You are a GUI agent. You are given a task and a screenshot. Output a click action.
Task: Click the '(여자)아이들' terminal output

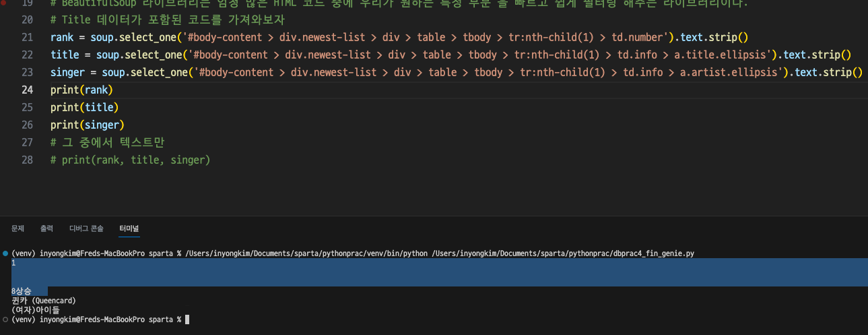click(36, 310)
